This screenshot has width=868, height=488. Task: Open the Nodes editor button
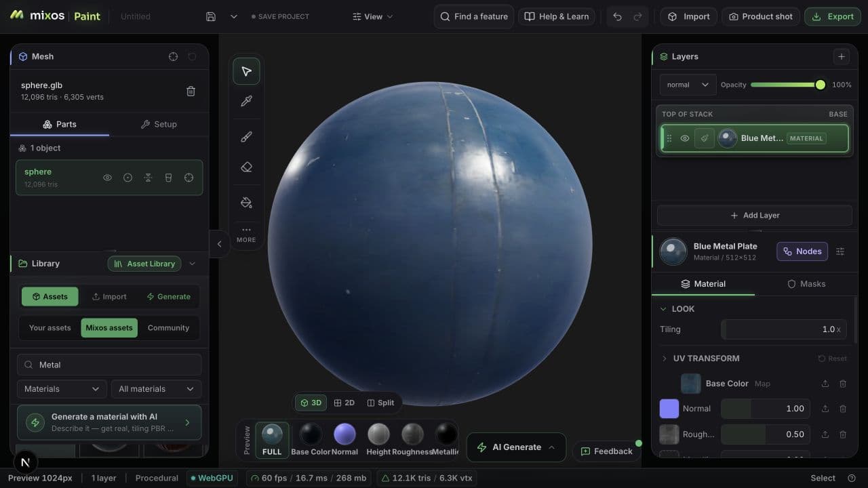[802, 251]
